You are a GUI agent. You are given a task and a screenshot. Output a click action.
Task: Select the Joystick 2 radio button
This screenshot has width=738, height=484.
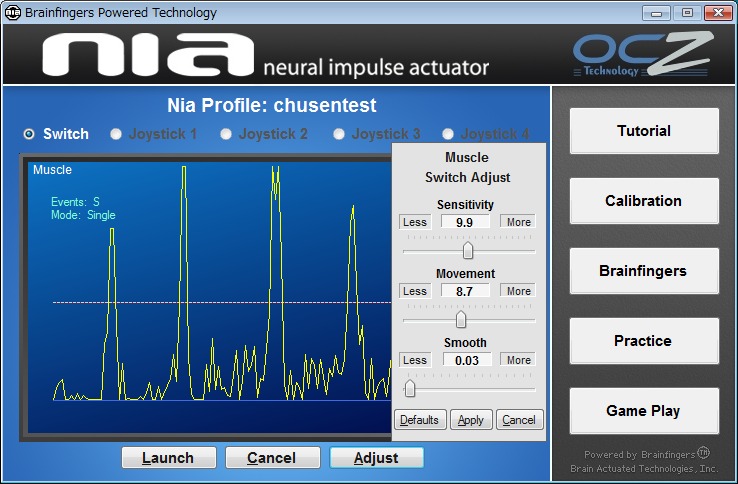click(226, 134)
